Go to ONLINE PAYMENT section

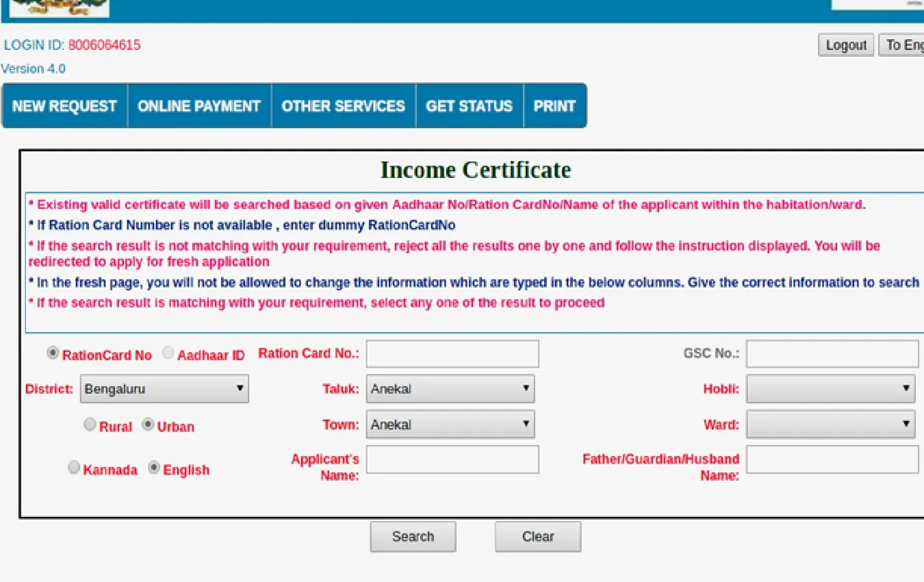[198, 105]
